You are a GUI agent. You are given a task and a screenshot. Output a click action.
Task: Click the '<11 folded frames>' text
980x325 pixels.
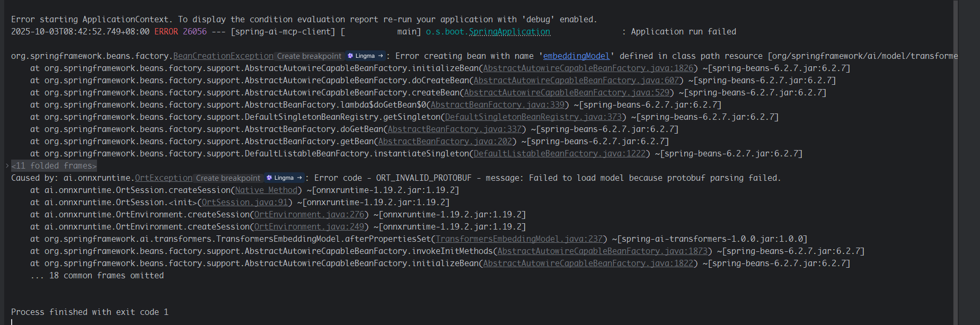(x=54, y=166)
